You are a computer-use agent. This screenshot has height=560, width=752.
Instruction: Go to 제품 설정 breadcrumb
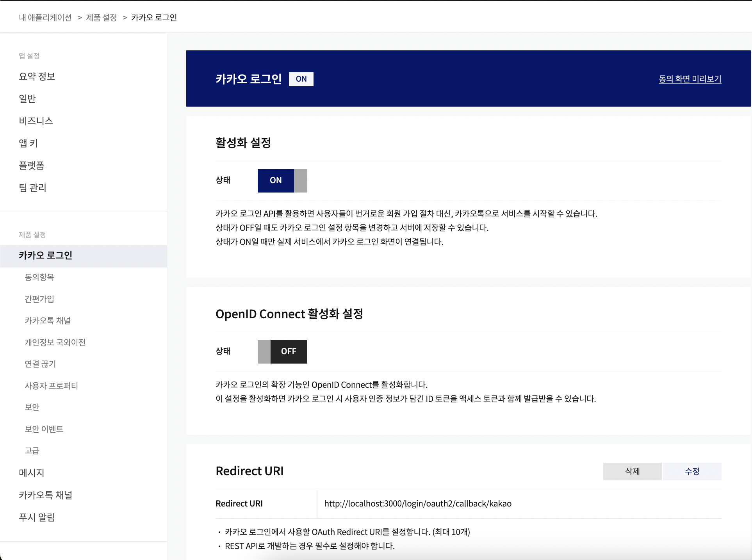(x=101, y=18)
